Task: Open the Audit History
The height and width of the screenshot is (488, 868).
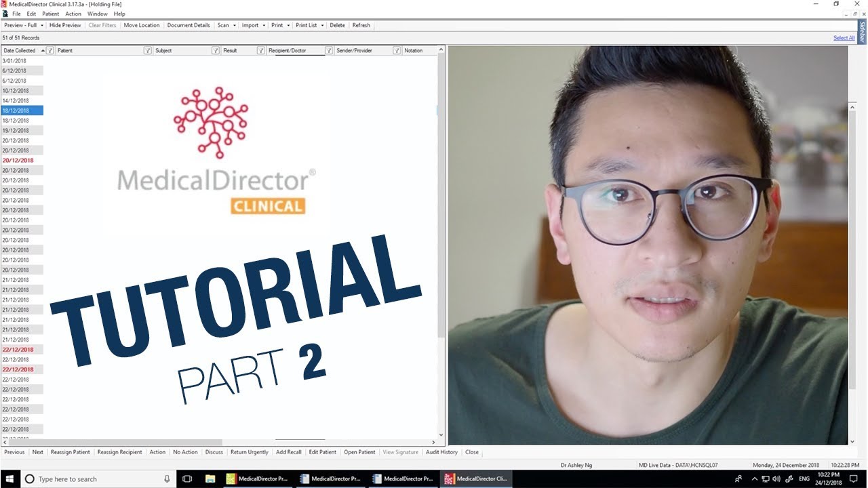Action: [x=441, y=452]
